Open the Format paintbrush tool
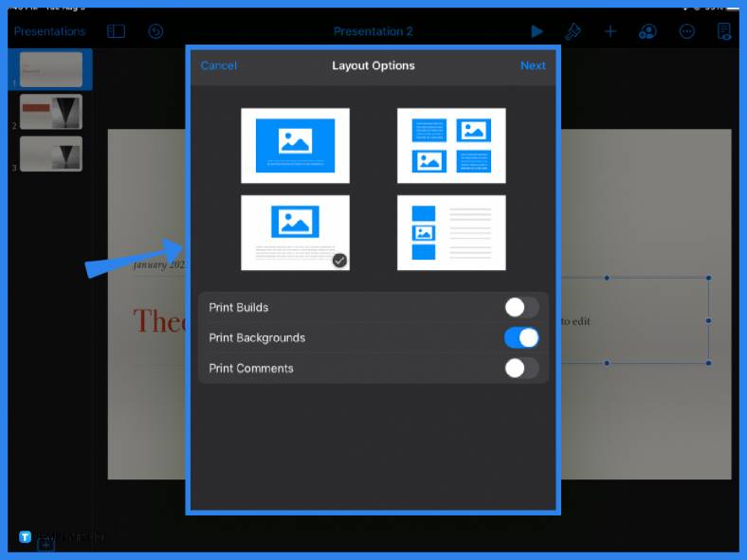The width and height of the screenshot is (747, 560). 573,31
